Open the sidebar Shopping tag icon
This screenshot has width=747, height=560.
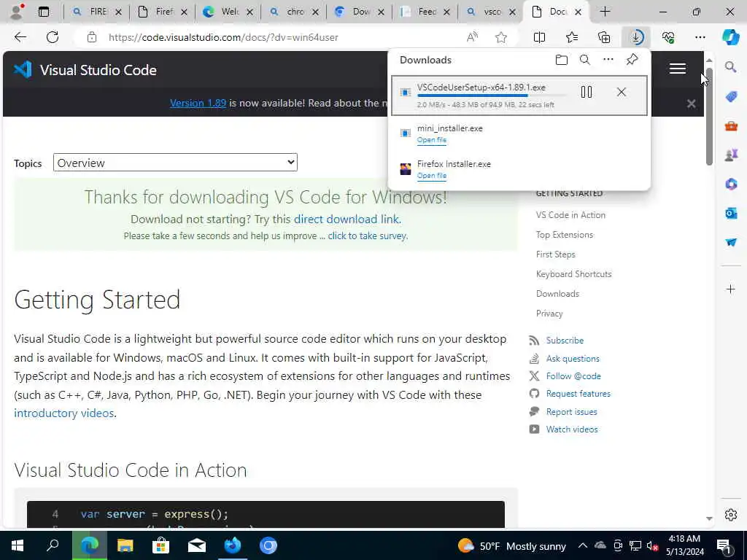pos(731,97)
